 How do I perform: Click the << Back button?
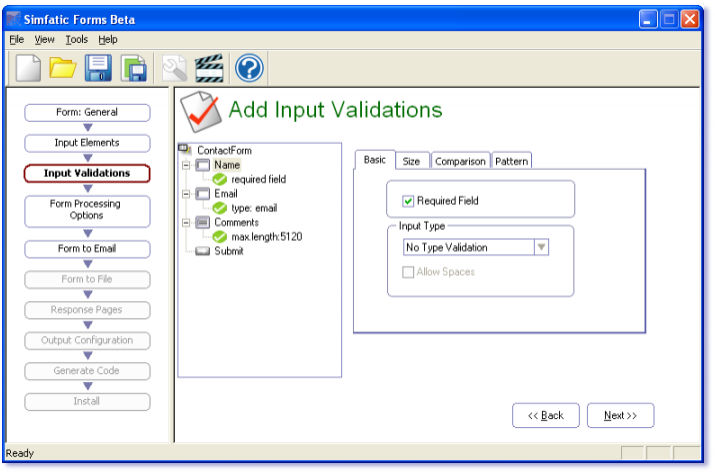[x=546, y=416]
